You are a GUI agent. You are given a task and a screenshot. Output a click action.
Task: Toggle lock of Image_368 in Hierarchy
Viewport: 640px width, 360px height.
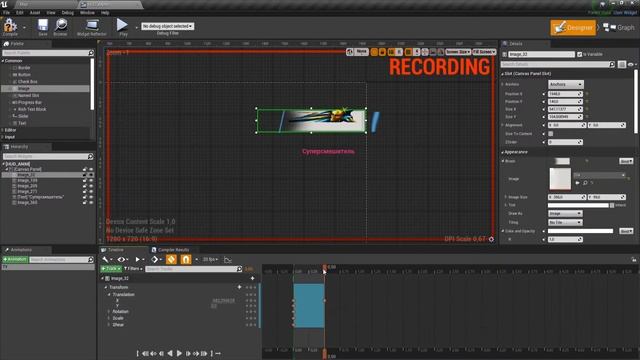click(85, 202)
